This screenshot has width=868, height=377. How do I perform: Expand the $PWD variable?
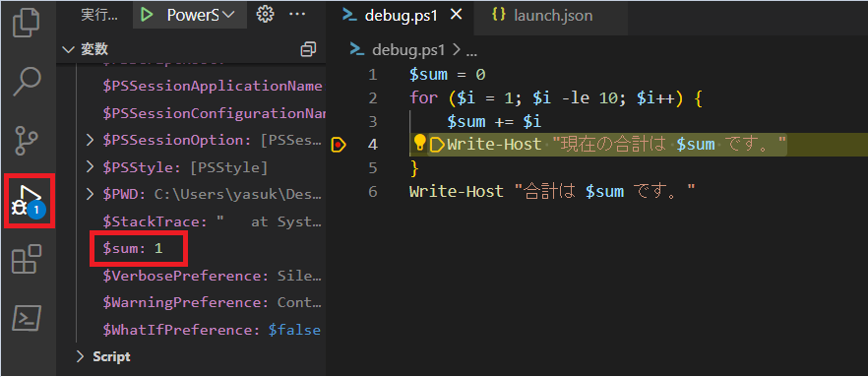coord(91,194)
